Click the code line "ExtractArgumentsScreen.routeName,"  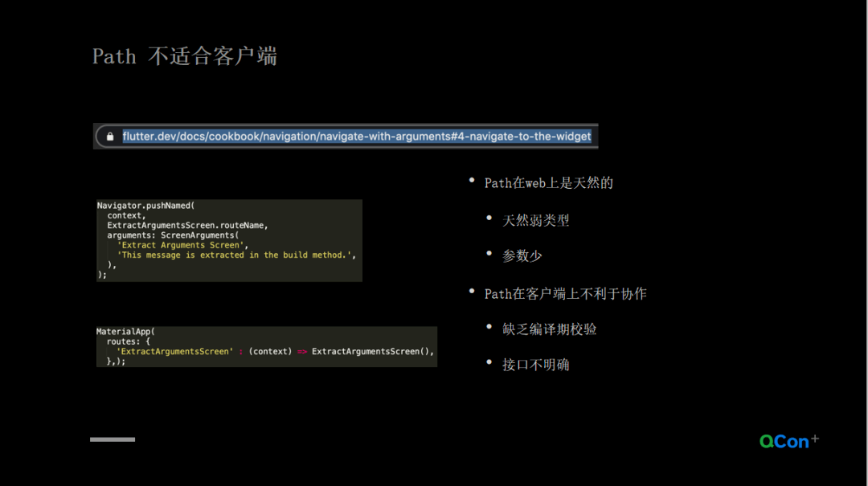click(187, 225)
